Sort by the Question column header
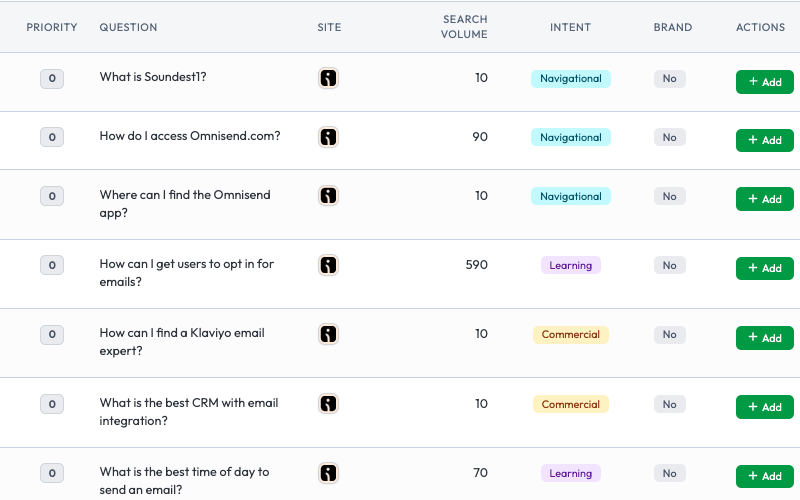800x500 pixels. pos(128,27)
